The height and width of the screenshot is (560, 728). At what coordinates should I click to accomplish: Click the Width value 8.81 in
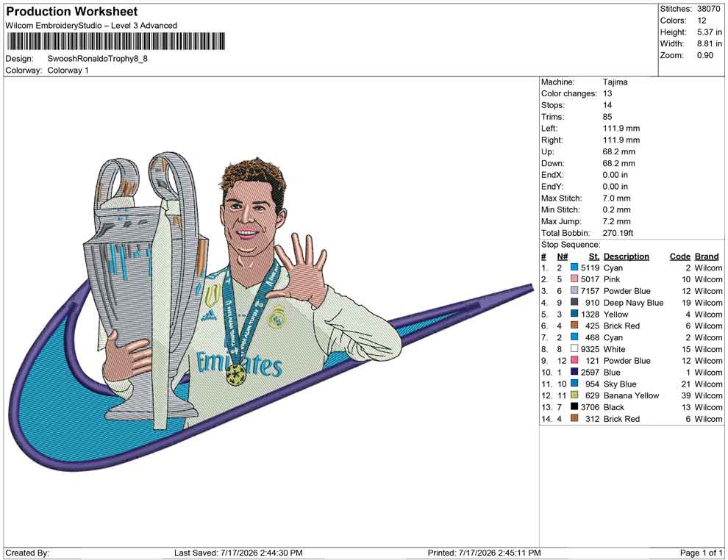click(x=710, y=43)
